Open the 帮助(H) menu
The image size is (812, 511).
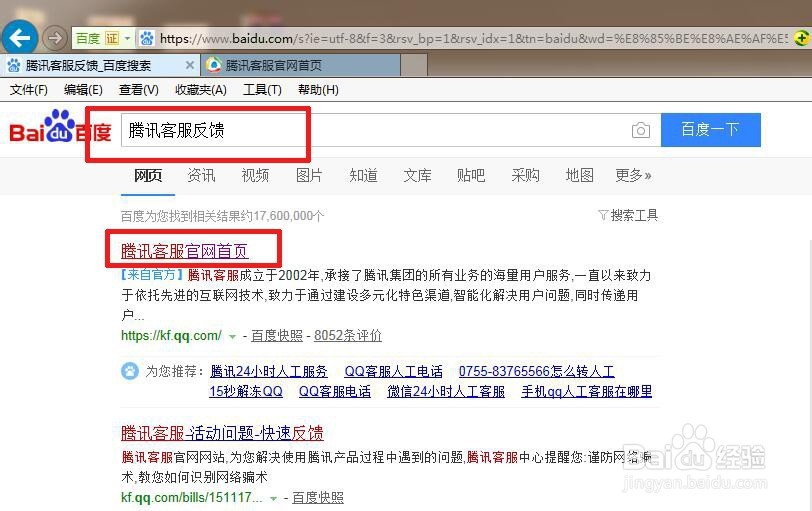point(318,90)
